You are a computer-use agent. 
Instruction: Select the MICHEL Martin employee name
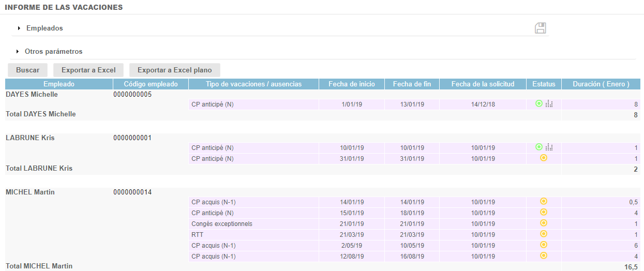pos(30,192)
